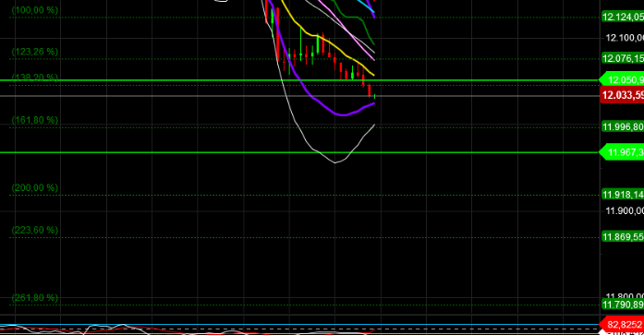
Task: Click the 11.918,14 price tag
Action: [623, 195]
